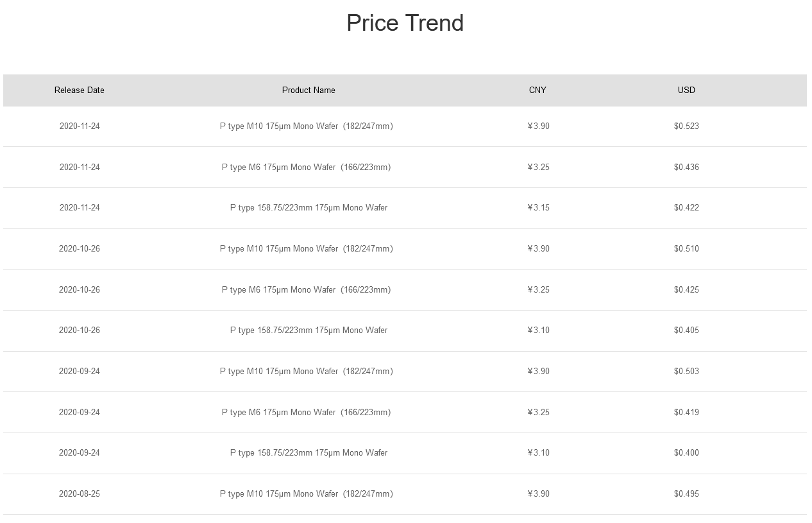The image size is (812, 523).
Task: Click the 2020-11-24 158.75/223mm Mono Wafer product
Action: click(309, 208)
